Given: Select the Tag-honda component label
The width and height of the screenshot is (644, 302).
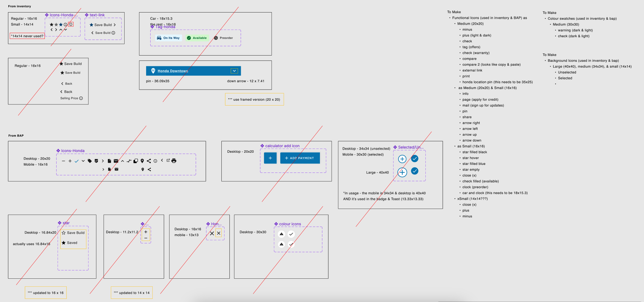Looking at the screenshot, I should tap(163, 27).
